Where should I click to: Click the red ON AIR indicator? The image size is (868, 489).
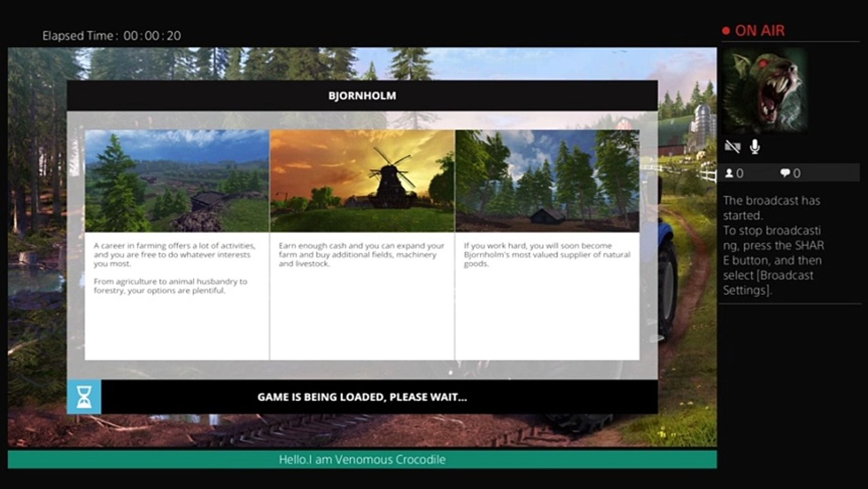tap(753, 31)
